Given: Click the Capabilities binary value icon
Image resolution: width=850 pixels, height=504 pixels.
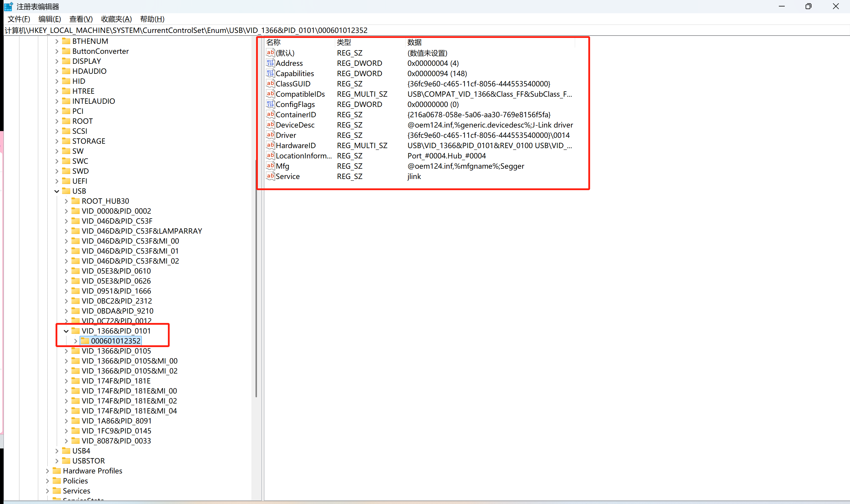Looking at the screenshot, I should pyautogui.click(x=270, y=73).
